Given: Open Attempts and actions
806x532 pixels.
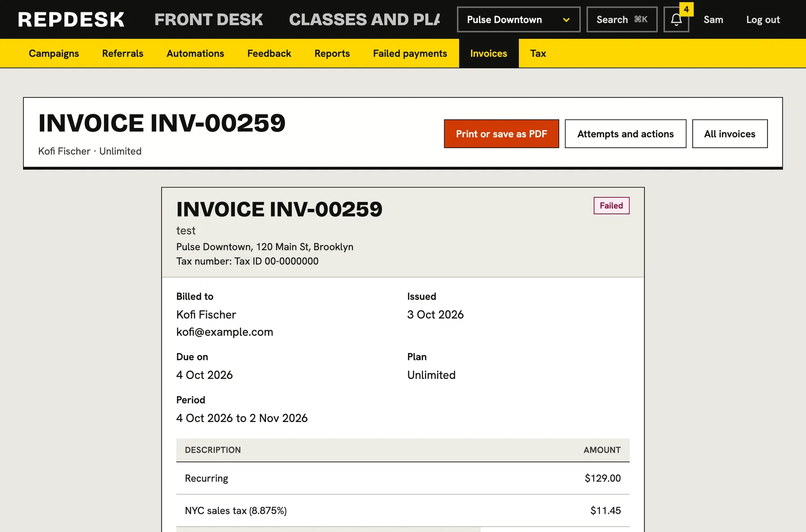Looking at the screenshot, I should coord(626,134).
